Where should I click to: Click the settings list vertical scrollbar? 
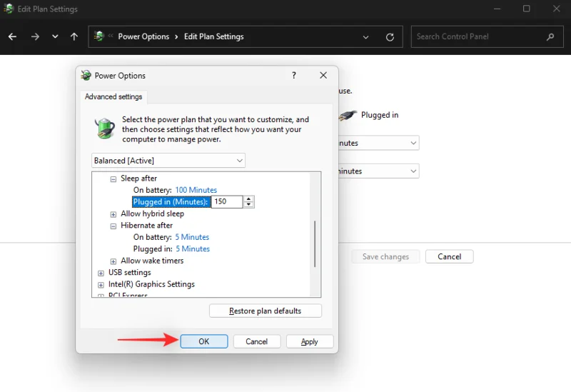(315, 243)
